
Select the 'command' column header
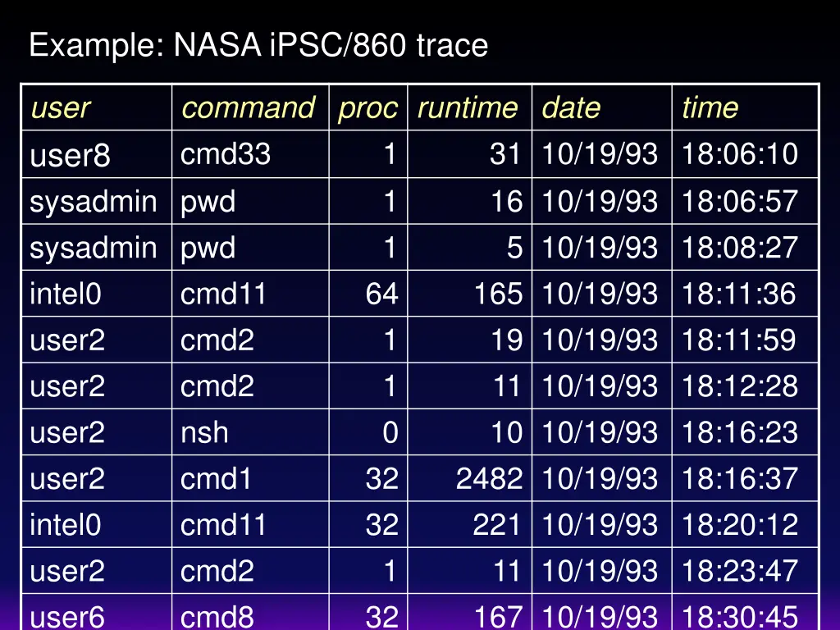pyautogui.click(x=248, y=107)
